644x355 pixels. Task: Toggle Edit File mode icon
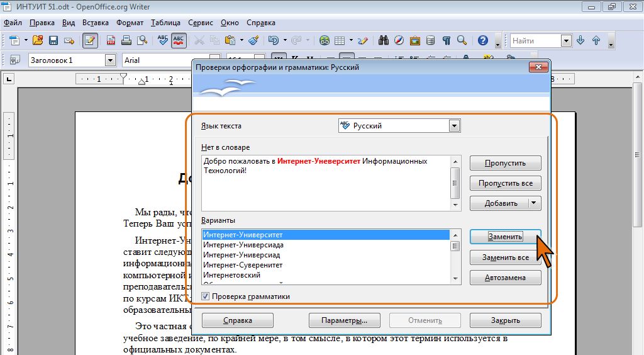(x=90, y=40)
